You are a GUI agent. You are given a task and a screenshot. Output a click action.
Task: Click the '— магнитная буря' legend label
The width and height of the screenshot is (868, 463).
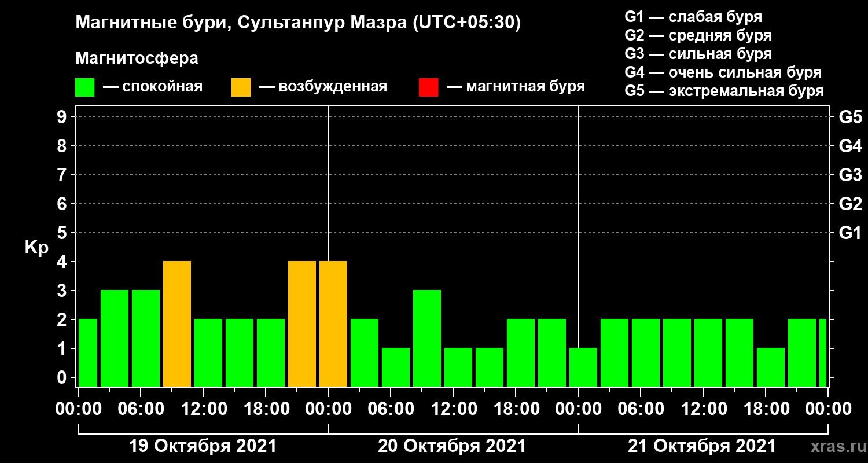coord(516,87)
